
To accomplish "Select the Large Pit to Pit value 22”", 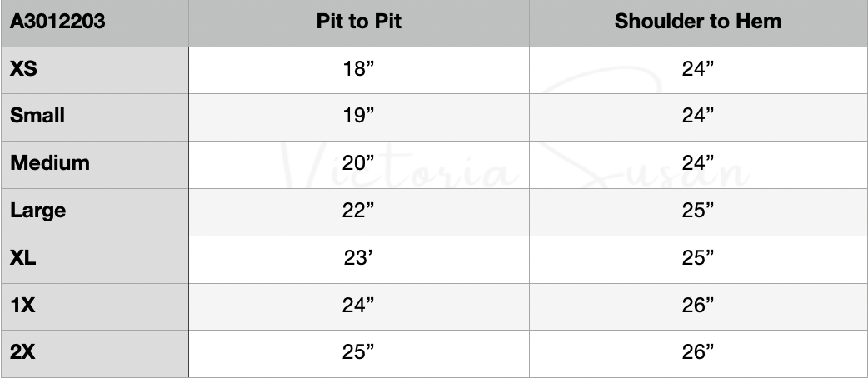I will coord(359,211).
